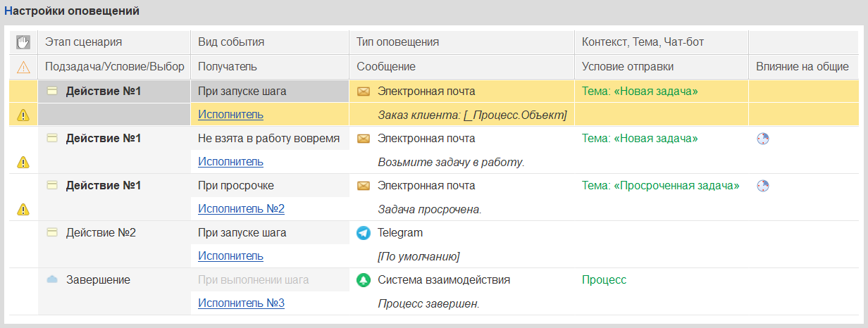Open the Исполнитель №2 recipient link

coord(241,209)
